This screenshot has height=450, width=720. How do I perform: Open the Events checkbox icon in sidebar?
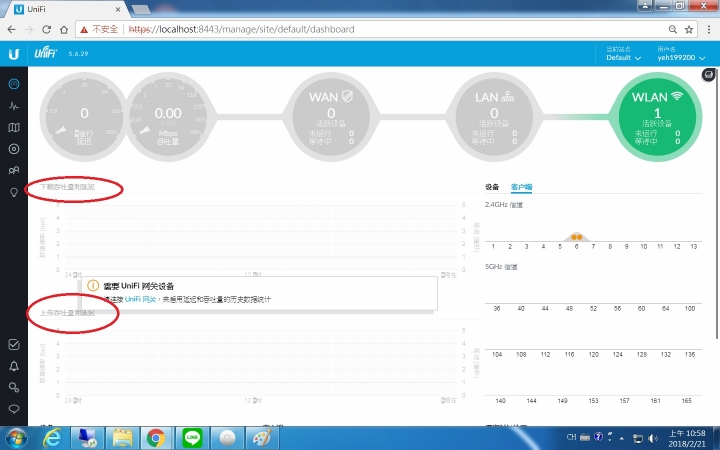(14, 344)
